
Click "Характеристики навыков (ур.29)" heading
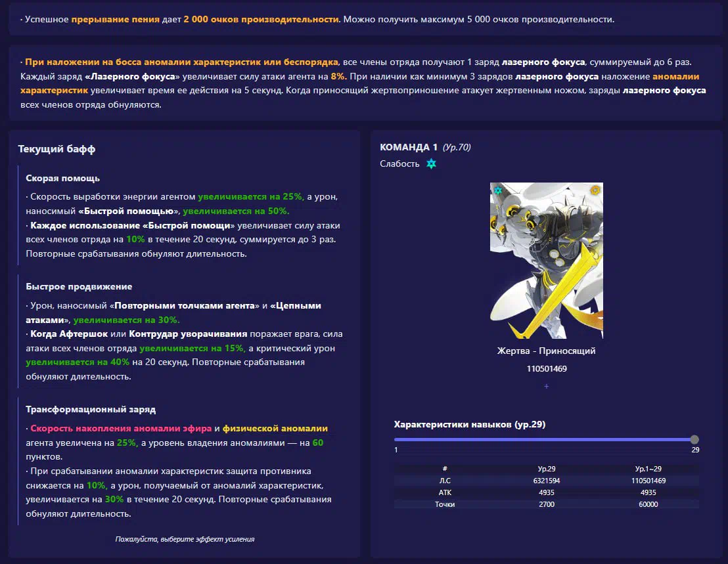469,424
